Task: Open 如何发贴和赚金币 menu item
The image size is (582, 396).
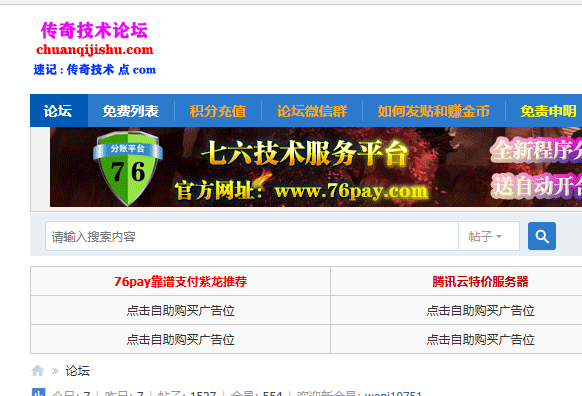Action: [434, 111]
